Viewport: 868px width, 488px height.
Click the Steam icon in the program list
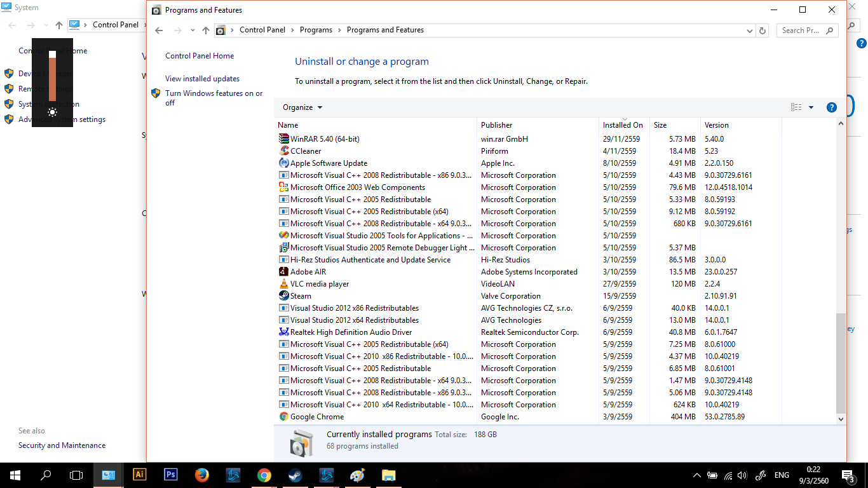pos(284,295)
